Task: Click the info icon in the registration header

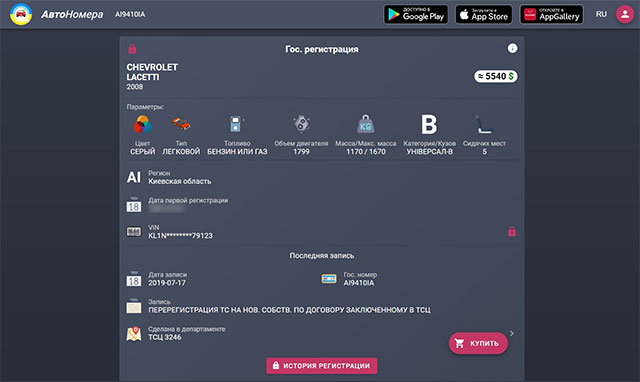Action: (x=512, y=49)
